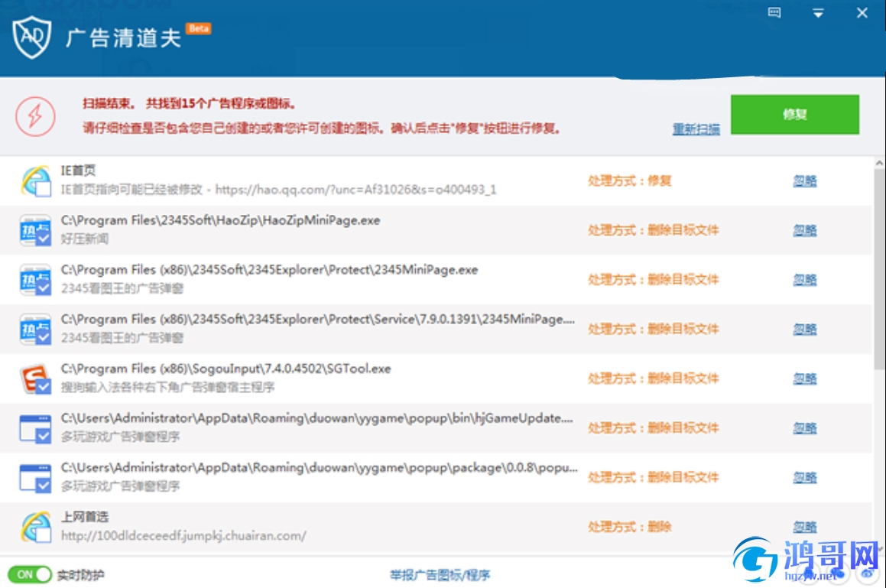Viewport: 886px width, 588px height.
Task: Ignore the Service\7.9.0.1391 2345MiniPage entry
Action: 805,329
